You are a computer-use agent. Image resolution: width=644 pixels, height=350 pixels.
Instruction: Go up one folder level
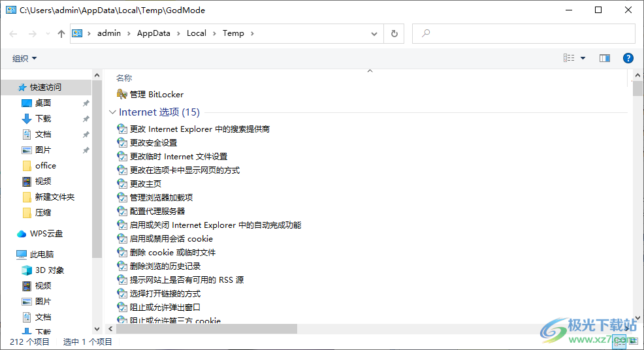point(61,34)
